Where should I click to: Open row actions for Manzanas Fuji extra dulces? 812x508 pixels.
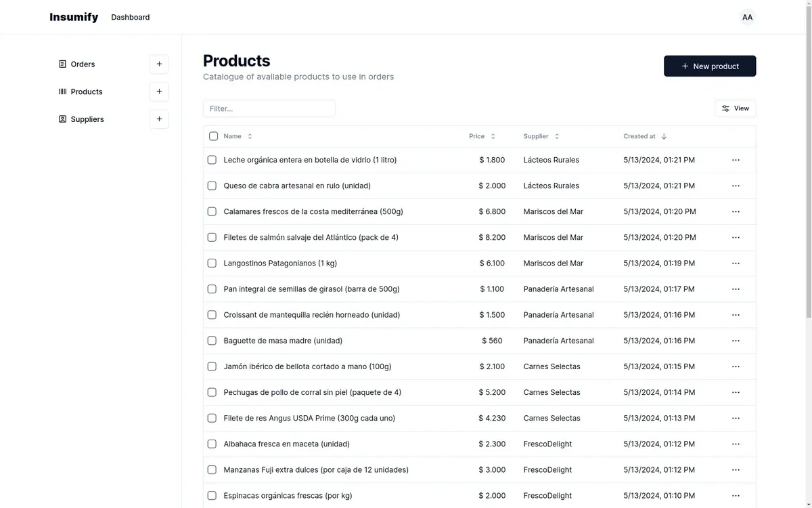click(x=736, y=469)
